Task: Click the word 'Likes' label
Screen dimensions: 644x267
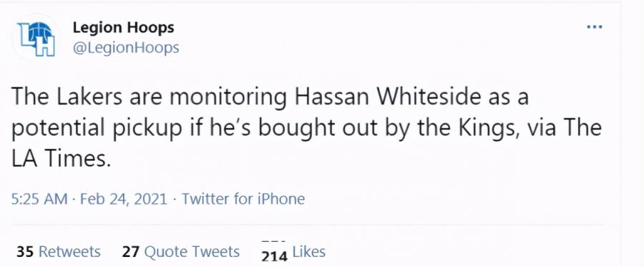Action: pyautogui.click(x=309, y=251)
